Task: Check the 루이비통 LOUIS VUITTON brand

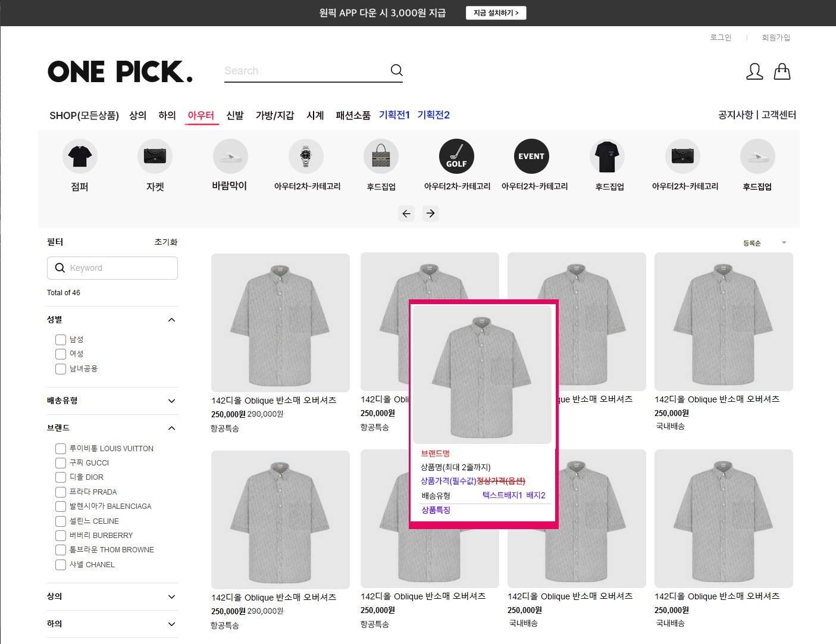Action: (x=61, y=449)
